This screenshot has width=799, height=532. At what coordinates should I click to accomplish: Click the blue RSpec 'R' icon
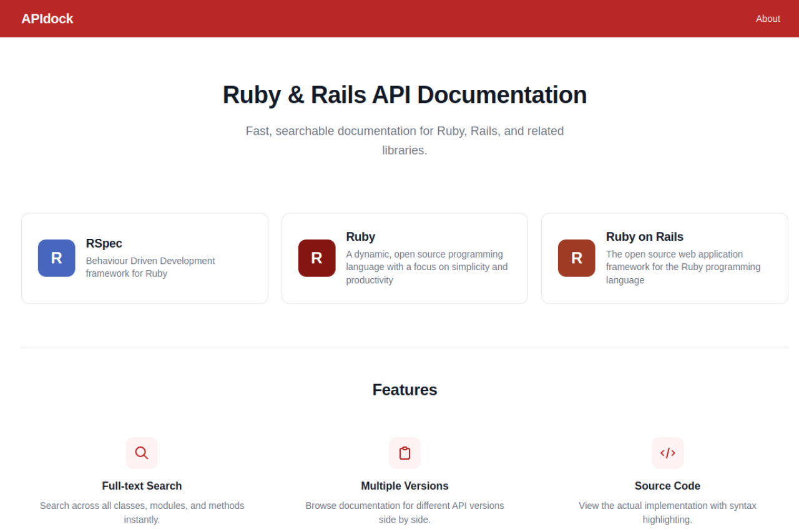pos(56,258)
